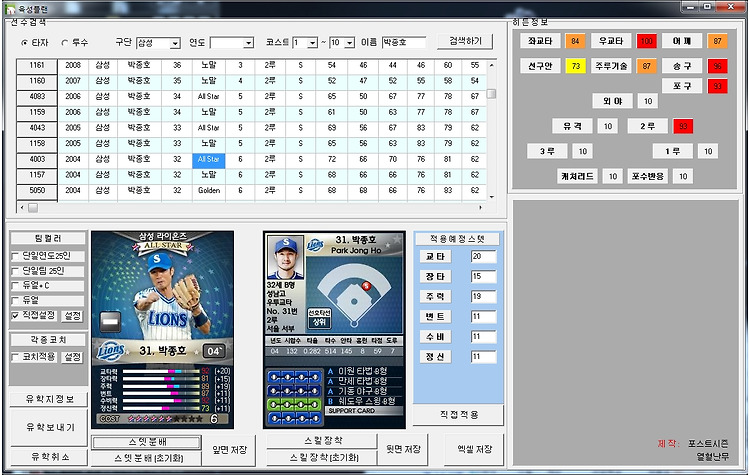Click the 2루 position button
This screenshot has width=750, height=475.
647,126
